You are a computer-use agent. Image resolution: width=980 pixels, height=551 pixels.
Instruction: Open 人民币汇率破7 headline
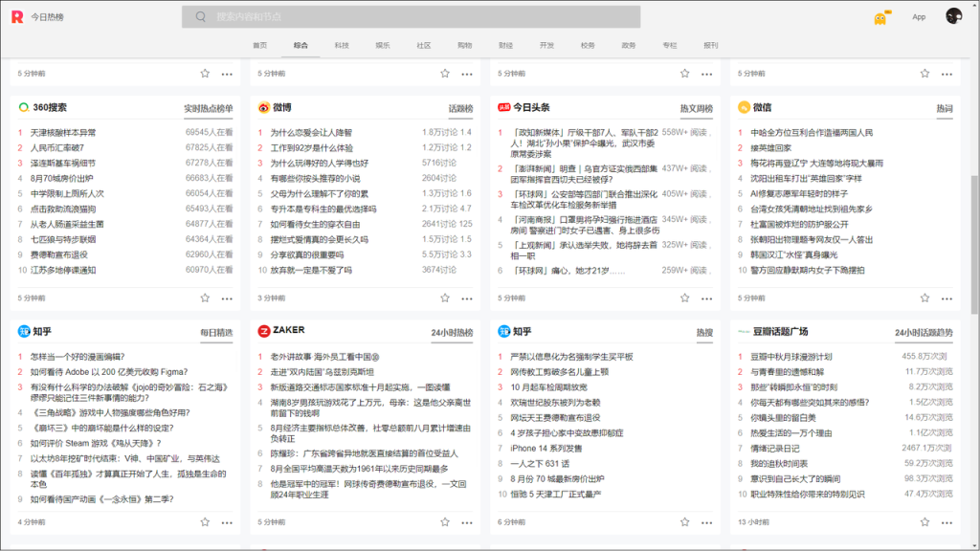click(56, 148)
